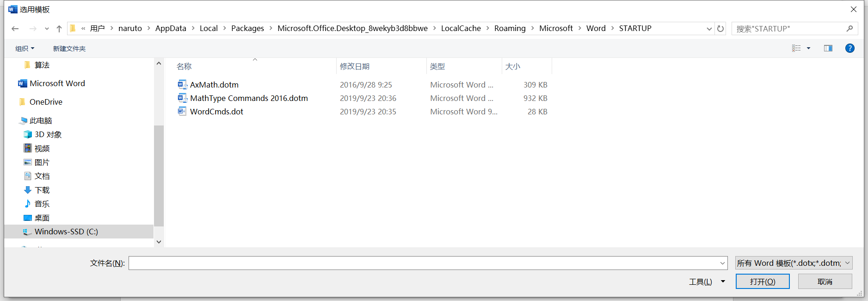This screenshot has height=301, width=868.
Task: Sort files by 修改日期 column header
Action: (x=355, y=66)
